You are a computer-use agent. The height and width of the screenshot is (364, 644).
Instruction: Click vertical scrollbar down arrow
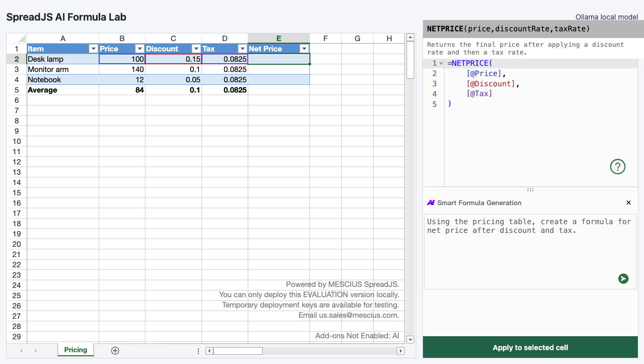[410, 339]
